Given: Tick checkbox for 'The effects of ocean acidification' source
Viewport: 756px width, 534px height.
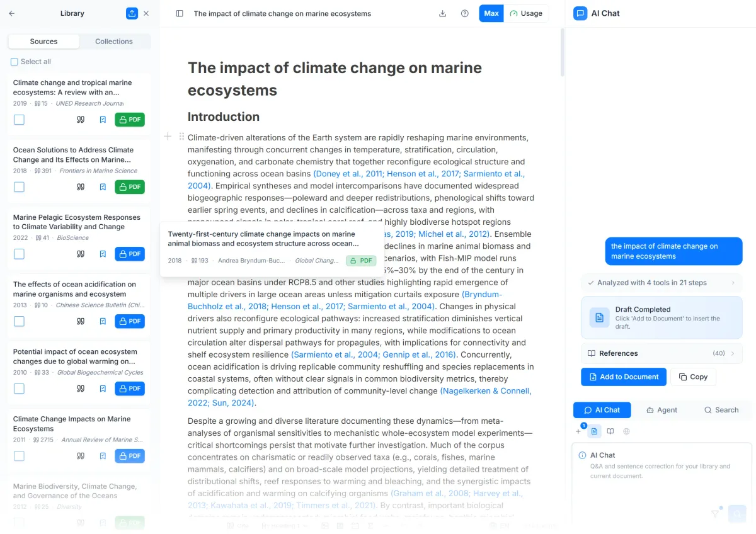Looking at the screenshot, I should tap(19, 321).
